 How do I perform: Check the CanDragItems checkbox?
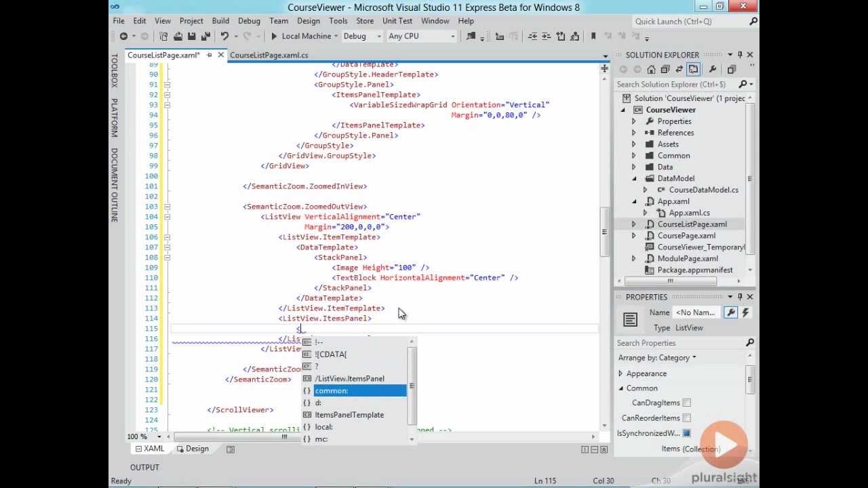click(687, 403)
